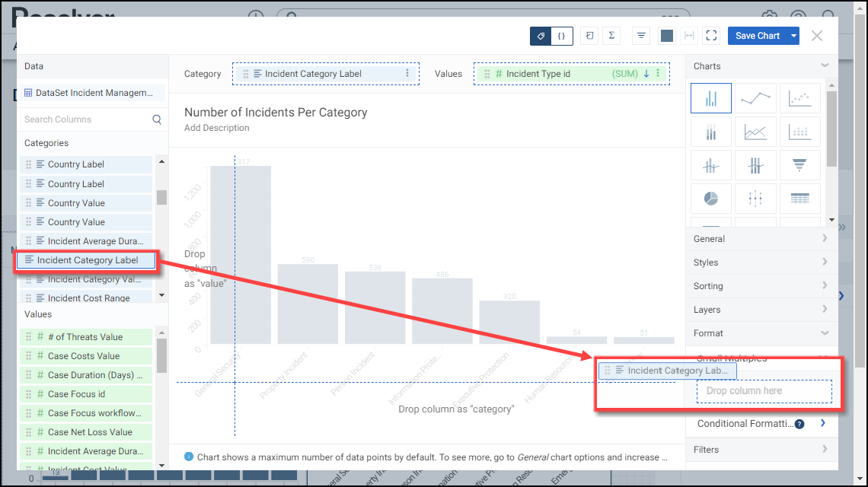This screenshot has width=868, height=487.
Task: Toggle the tag label mode icon
Action: point(541,36)
